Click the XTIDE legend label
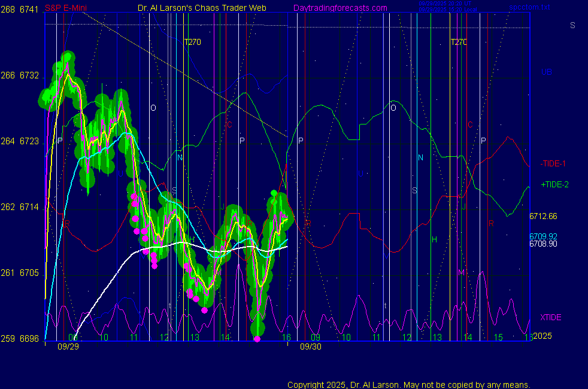Image resolution: width=588 pixels, height=389 pixels. coord(550,317)
